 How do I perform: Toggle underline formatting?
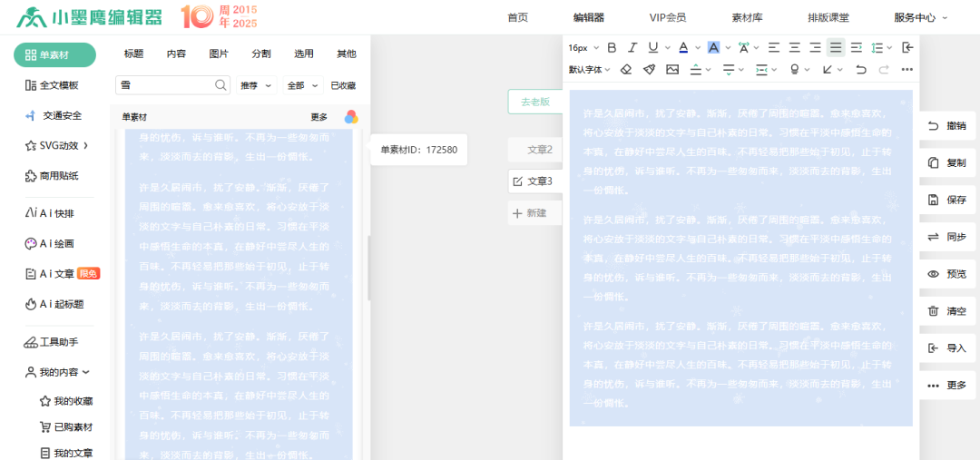point(653,47)
